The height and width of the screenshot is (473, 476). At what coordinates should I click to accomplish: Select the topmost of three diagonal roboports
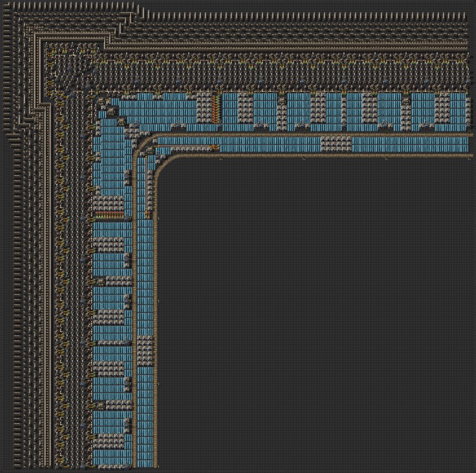[101, 102]
